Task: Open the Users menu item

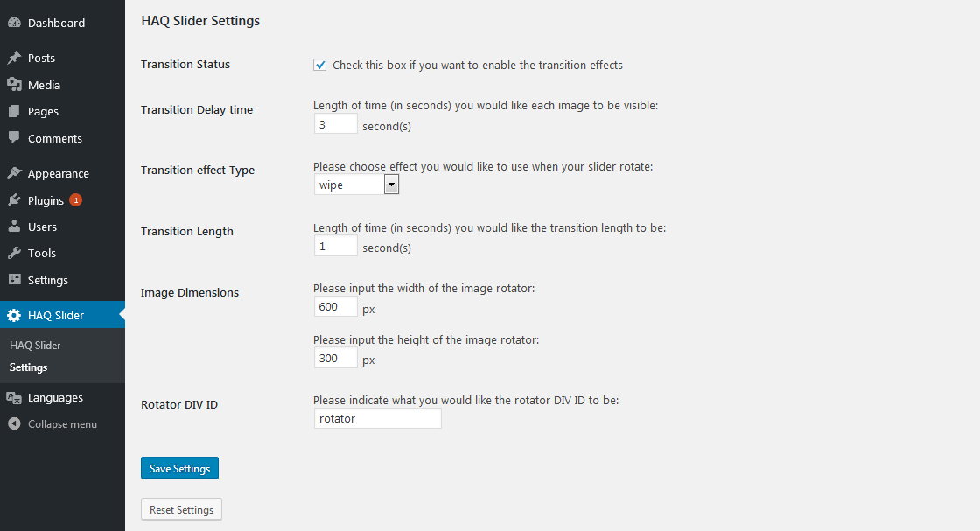Action: click(42, 227)
